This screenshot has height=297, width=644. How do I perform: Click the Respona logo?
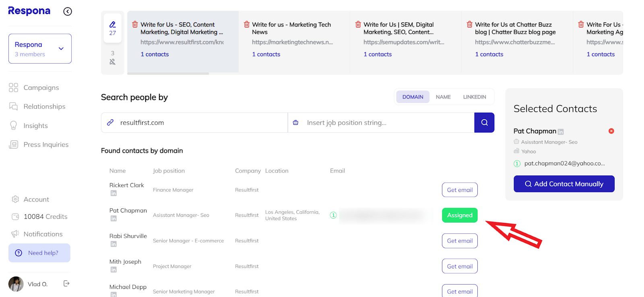click(29, 11)
